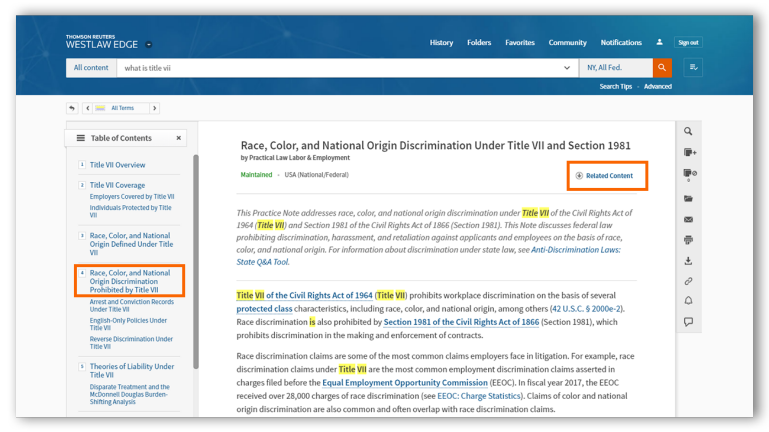Viewport: 769px width, 432px height.
Task: Print the document using printer icon
Action: click(x=688, y=240)
